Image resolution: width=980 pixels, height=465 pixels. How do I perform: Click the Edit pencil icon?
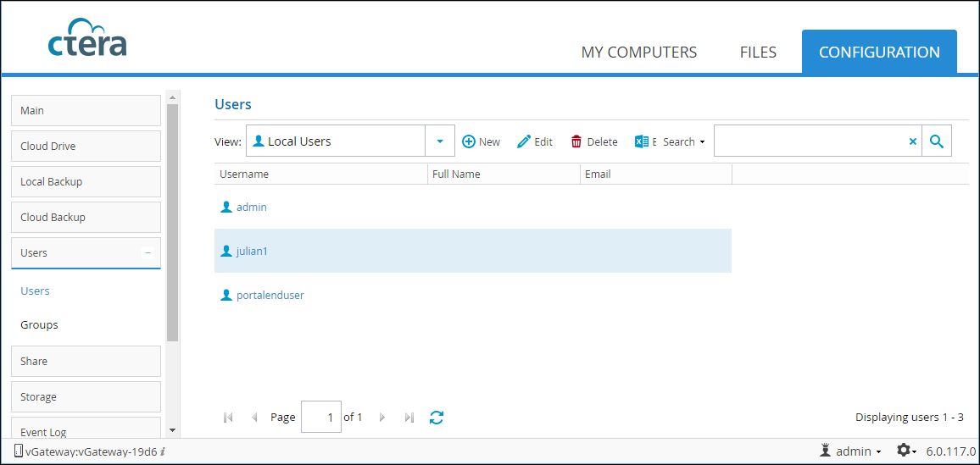[x=524, y=141]
